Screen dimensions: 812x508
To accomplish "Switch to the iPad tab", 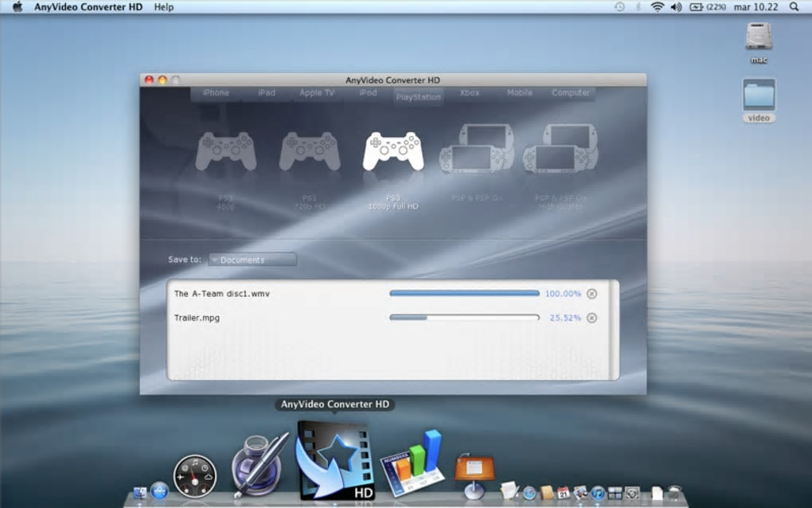I will click(267, 92).
